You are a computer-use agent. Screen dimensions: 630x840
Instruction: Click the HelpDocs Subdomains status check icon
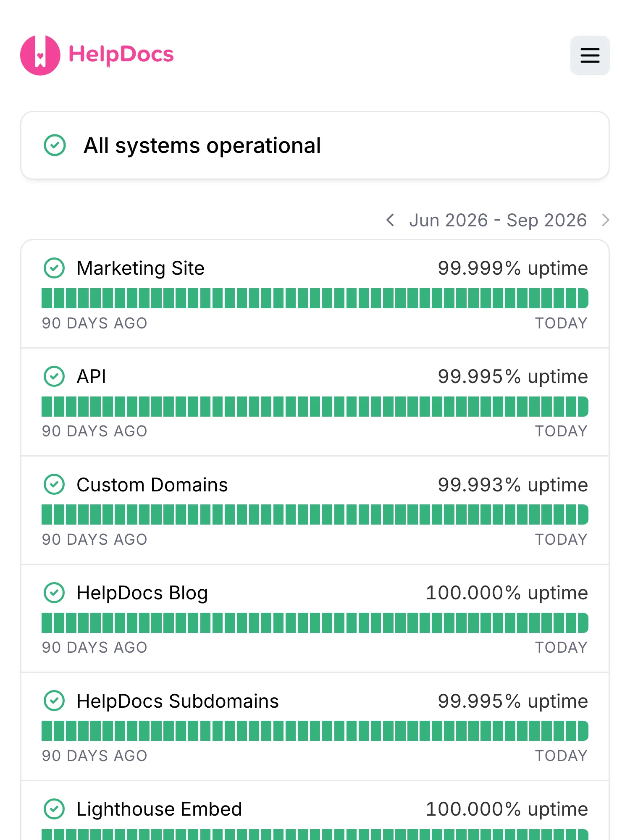click(x=54, y=701)
